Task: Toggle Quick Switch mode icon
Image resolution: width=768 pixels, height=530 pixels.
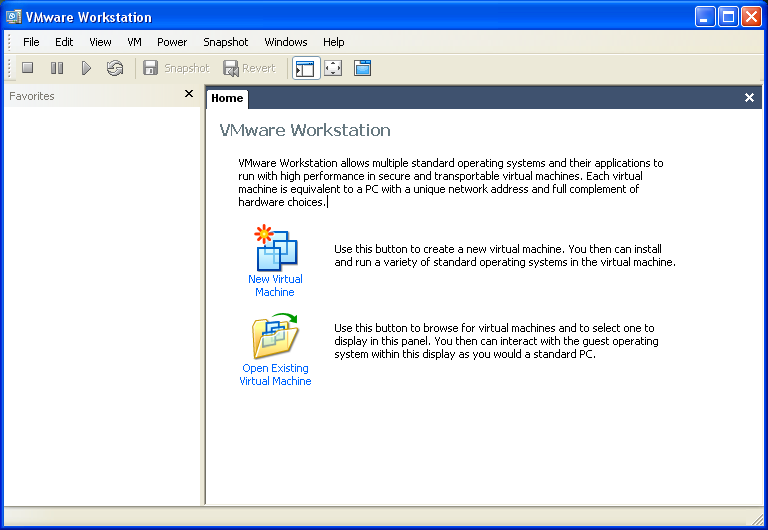Action: coord(362,68)
